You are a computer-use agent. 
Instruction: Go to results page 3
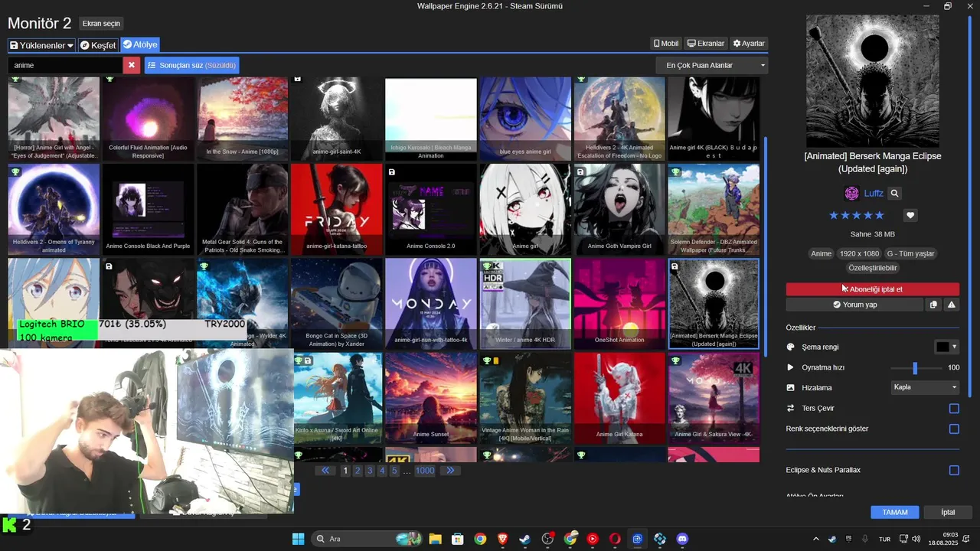(370, 471)
